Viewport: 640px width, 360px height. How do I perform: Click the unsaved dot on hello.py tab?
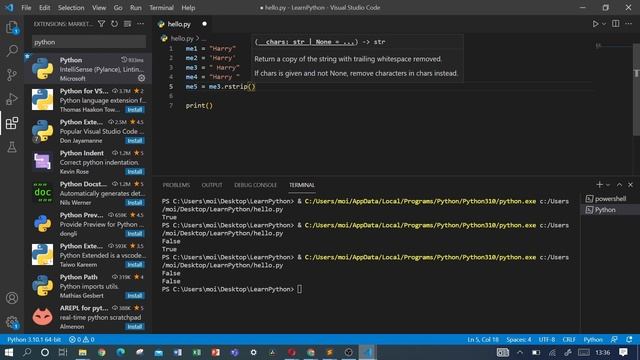coord(204,24)
